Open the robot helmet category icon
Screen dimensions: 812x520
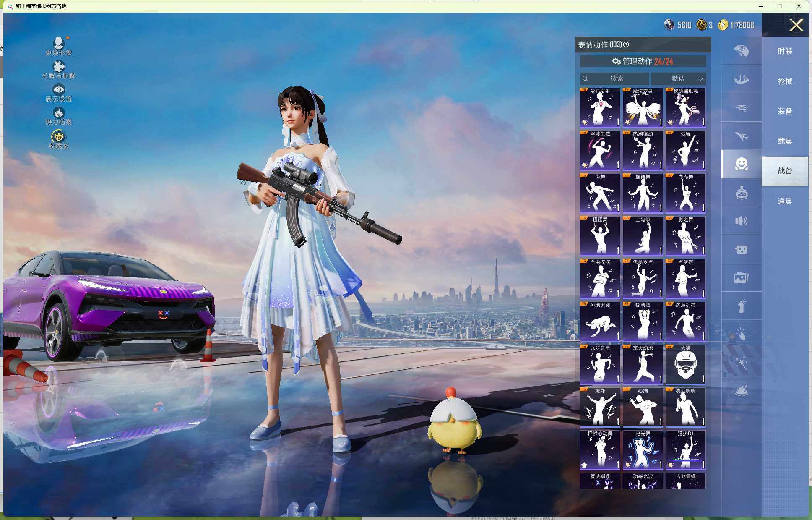[741, 193]
